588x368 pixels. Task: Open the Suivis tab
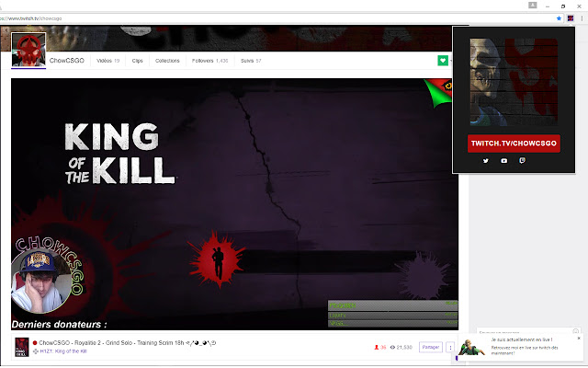pyautogui.click(x=251, y=61)
